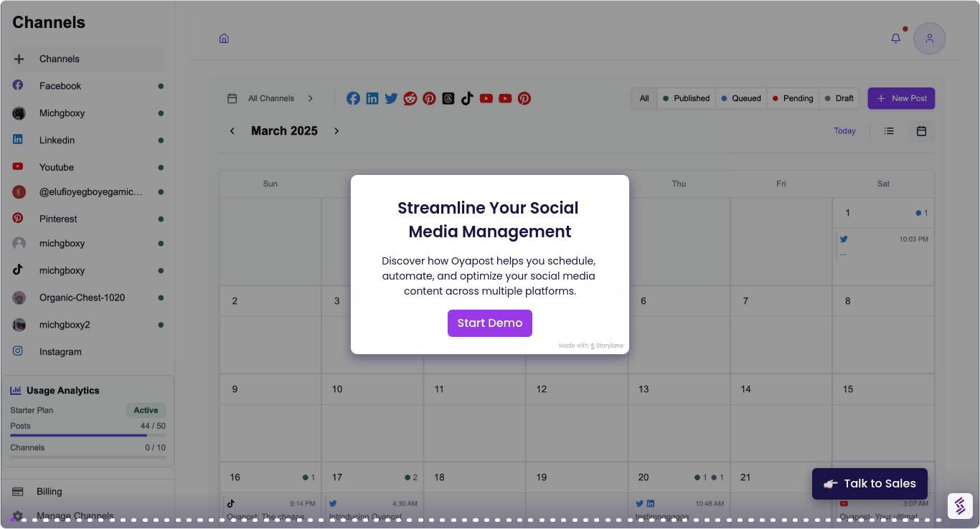Select the Organic-Chest-1020 channel
Image resolution: width=980 pixels, height=529 pixels.
click(x=87, y=297)
